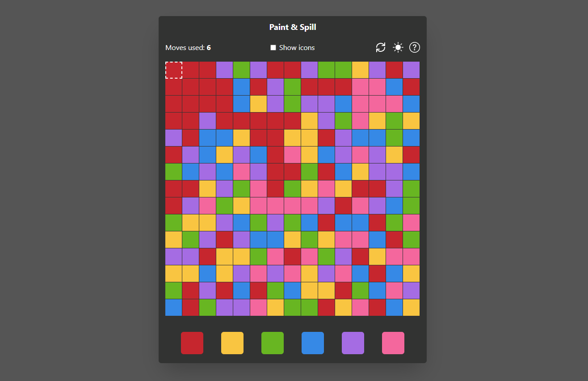Open the help dialog via the question mark

point(414,47)
